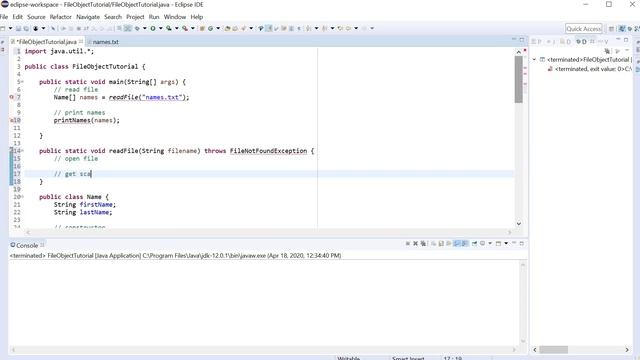640x360 pixels.
Task: Click the error marker on line 7
Action: click(12, 97)
